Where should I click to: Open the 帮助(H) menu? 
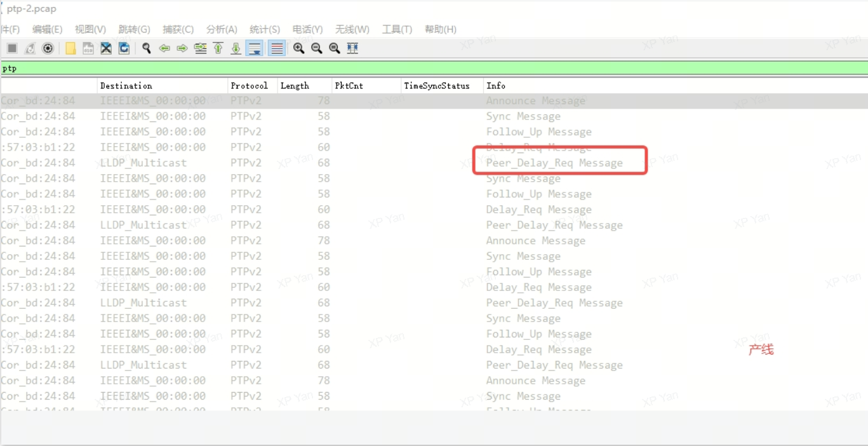point(441,29)
